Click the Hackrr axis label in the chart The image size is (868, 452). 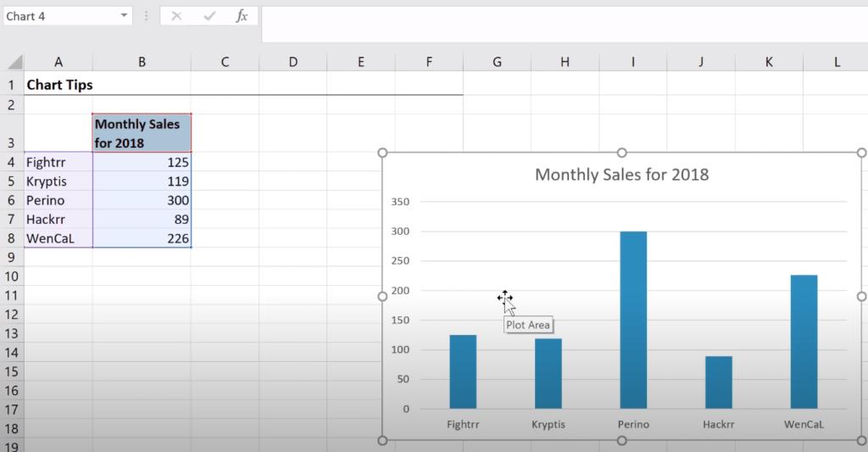[718, 424]
